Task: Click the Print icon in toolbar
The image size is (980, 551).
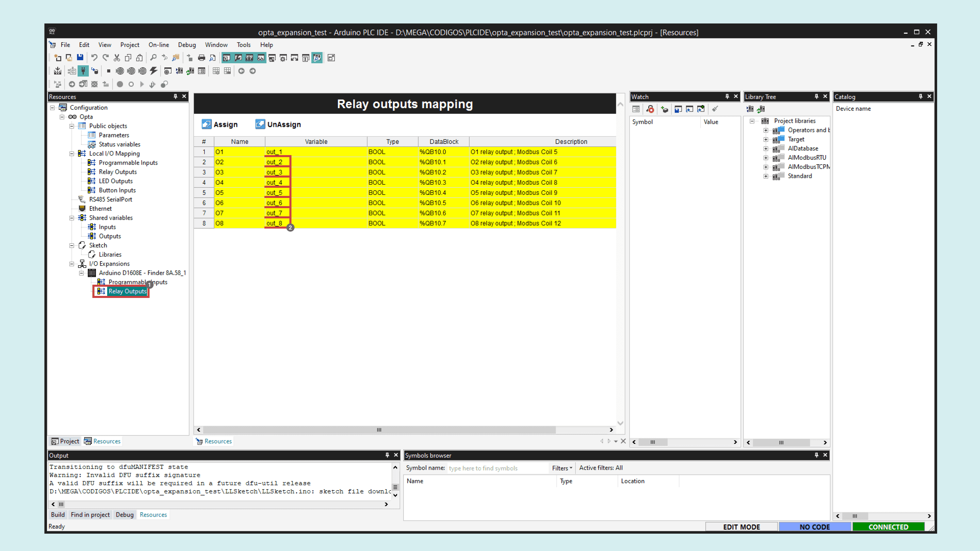Action: (x=201, y=57)
